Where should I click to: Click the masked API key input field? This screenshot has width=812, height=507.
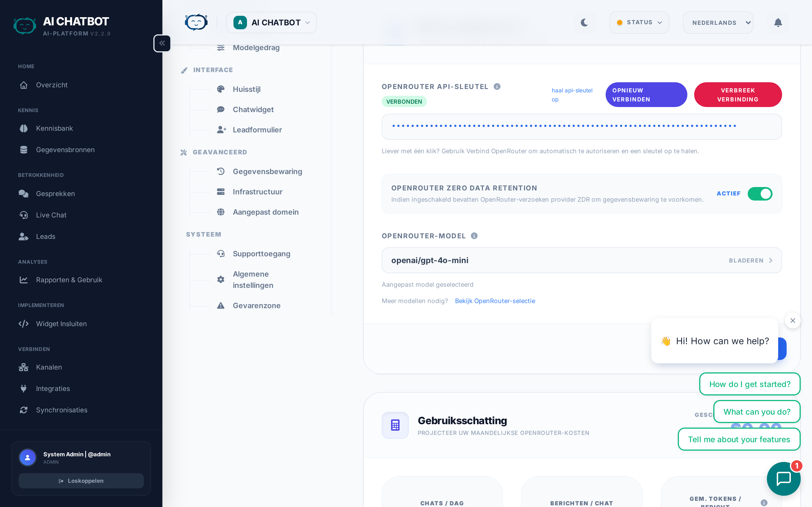coord(581,126)
